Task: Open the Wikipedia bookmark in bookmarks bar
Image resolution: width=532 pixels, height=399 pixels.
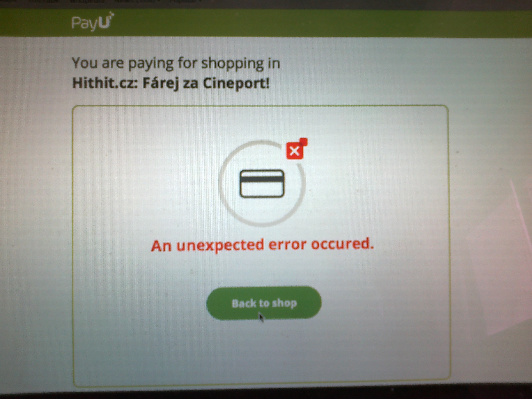Action: point(87,1)
